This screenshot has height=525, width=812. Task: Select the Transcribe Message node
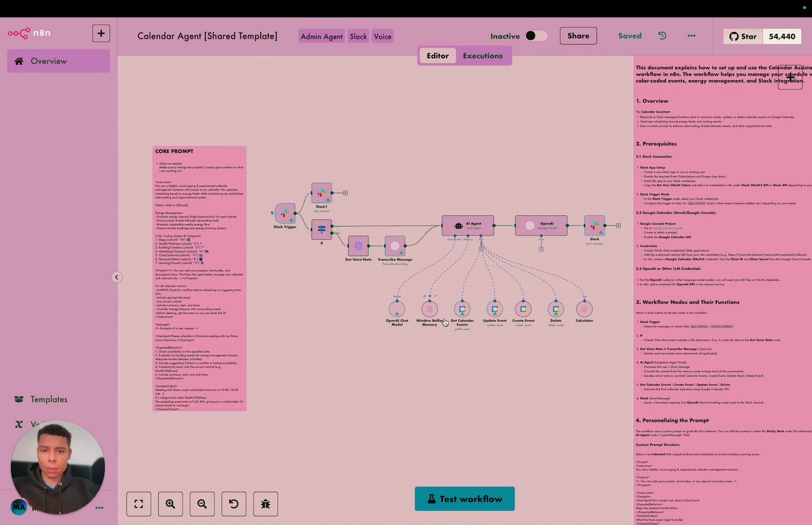pyautogui.click(x=395, y=246)
